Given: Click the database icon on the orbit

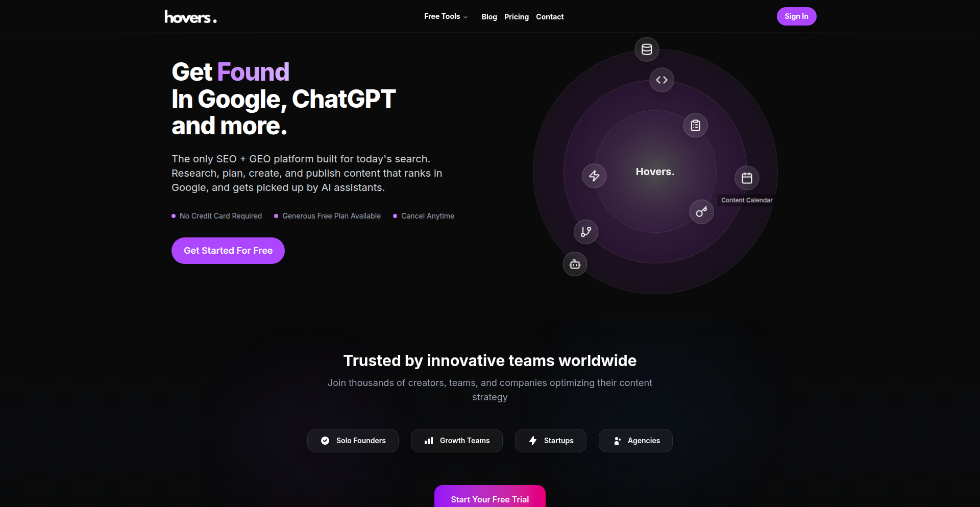Looking at the screenshot, I should (x=647, y=50).
